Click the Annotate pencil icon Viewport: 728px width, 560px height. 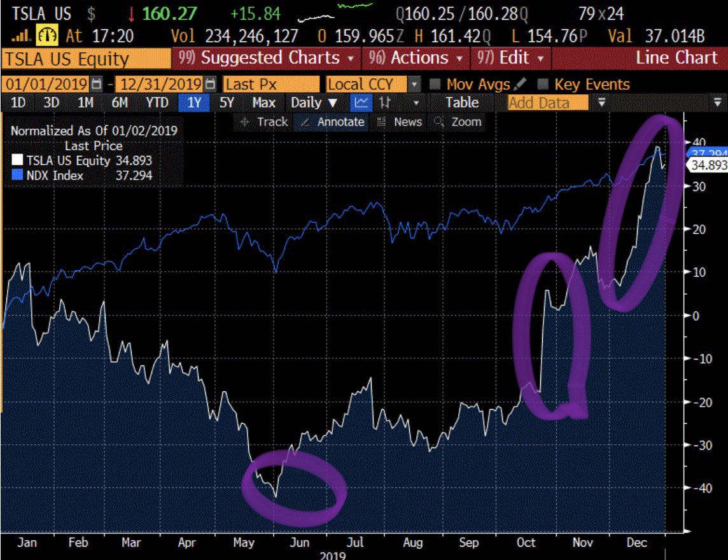point(305,122)
